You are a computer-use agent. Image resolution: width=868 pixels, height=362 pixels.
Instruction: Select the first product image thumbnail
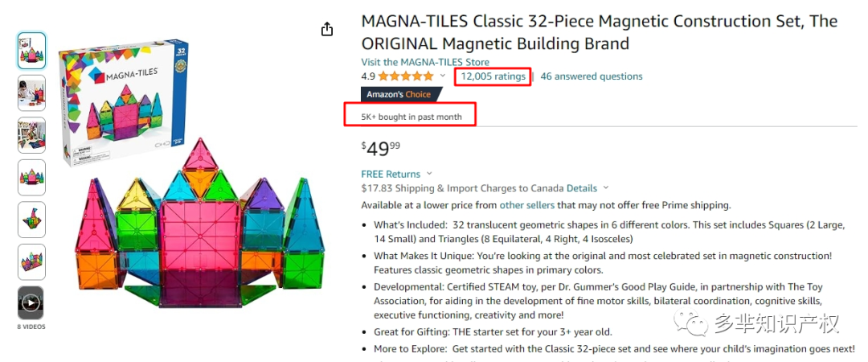click(x=31, y=51)
